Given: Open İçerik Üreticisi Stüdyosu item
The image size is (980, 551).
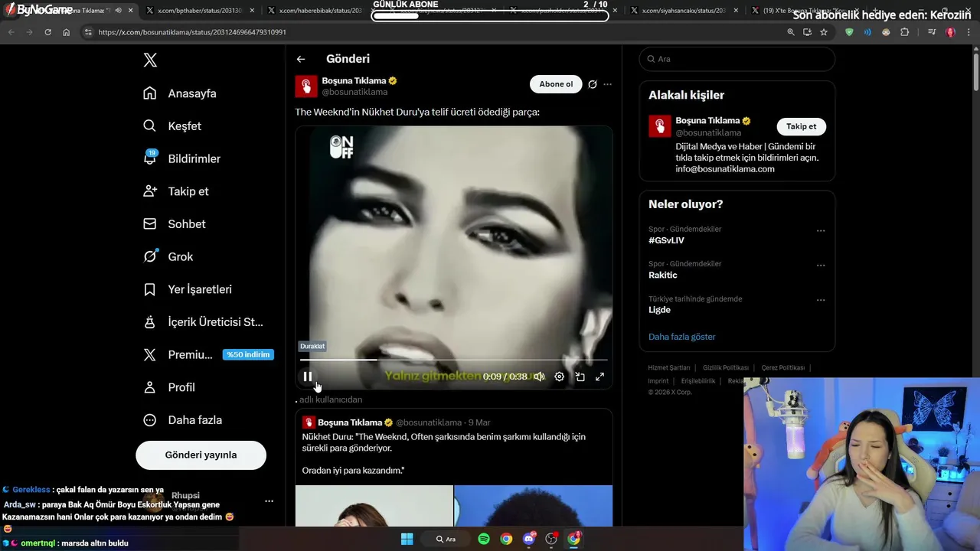Looking at the screenshot, I should (x=204, y=322).
